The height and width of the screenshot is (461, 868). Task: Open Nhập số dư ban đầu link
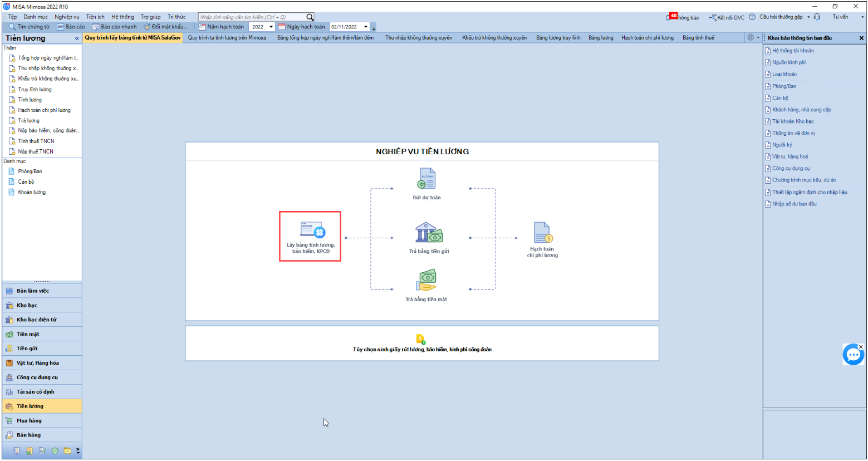pos(795,204)
